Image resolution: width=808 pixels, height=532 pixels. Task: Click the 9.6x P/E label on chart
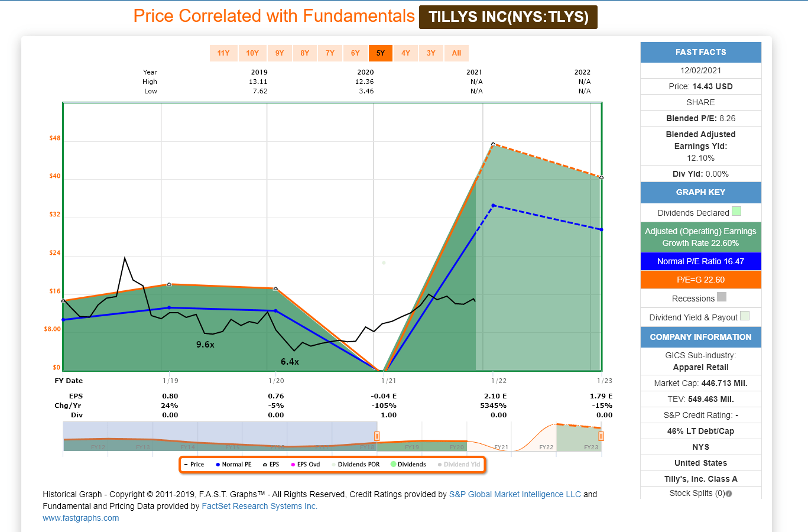(205, 345)
